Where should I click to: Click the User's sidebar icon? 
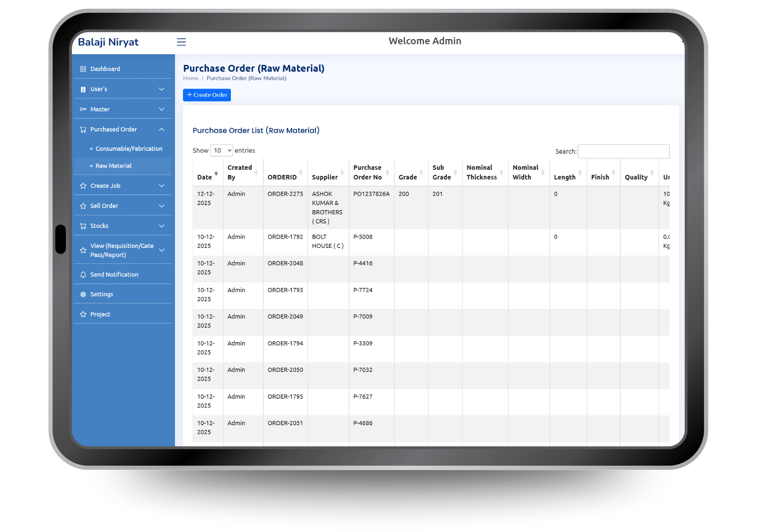[83, 89]
